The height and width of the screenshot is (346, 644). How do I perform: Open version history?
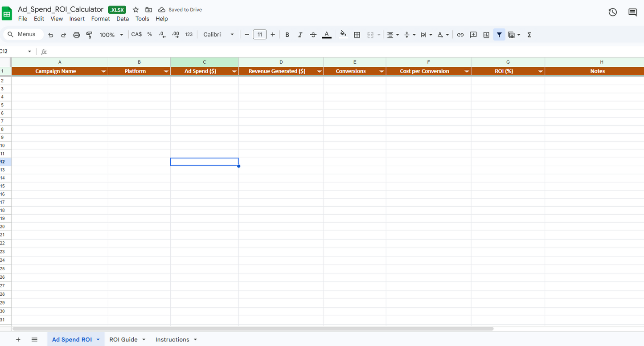pos(612,12)
